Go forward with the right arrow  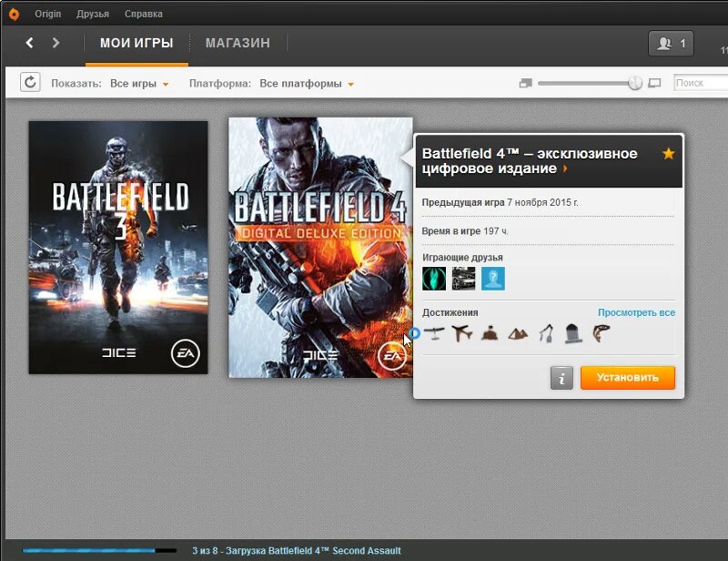pyautogui.click(x=56, y=43)
